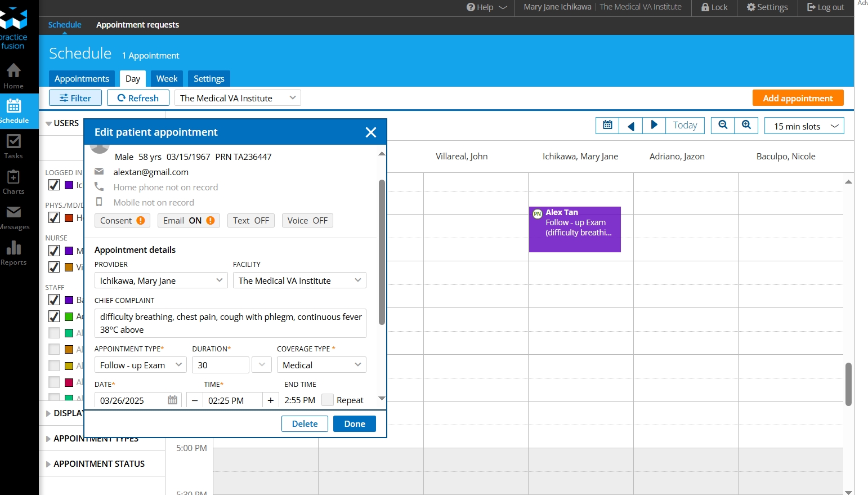
Task: Switch to the Appointment requests tab
Action: 137,25
